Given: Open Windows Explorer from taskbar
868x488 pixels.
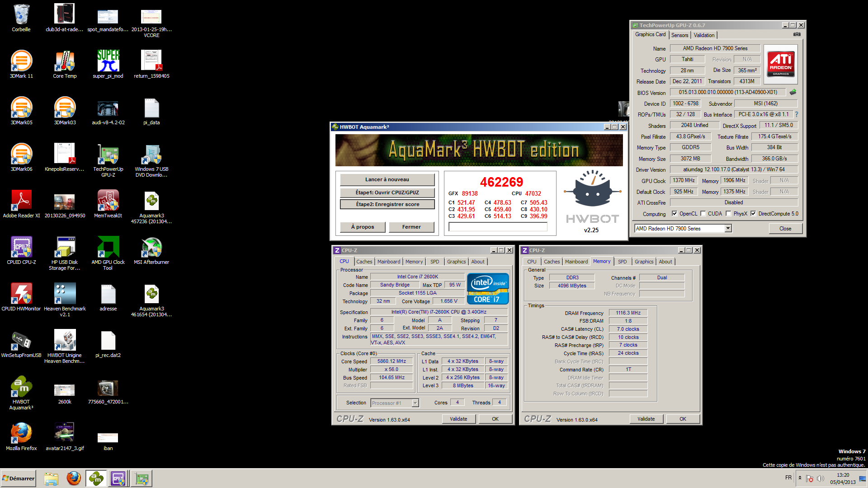Looking at the screenshot, I should (x=51, y=479).
